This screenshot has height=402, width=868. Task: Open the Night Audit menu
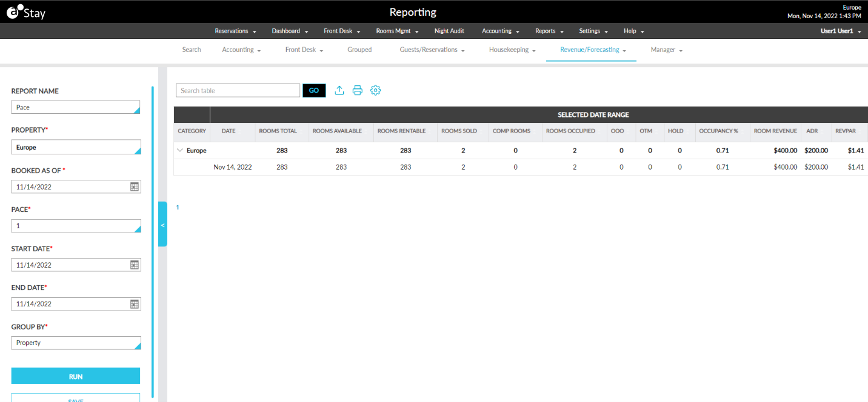[x=449, y=31]
